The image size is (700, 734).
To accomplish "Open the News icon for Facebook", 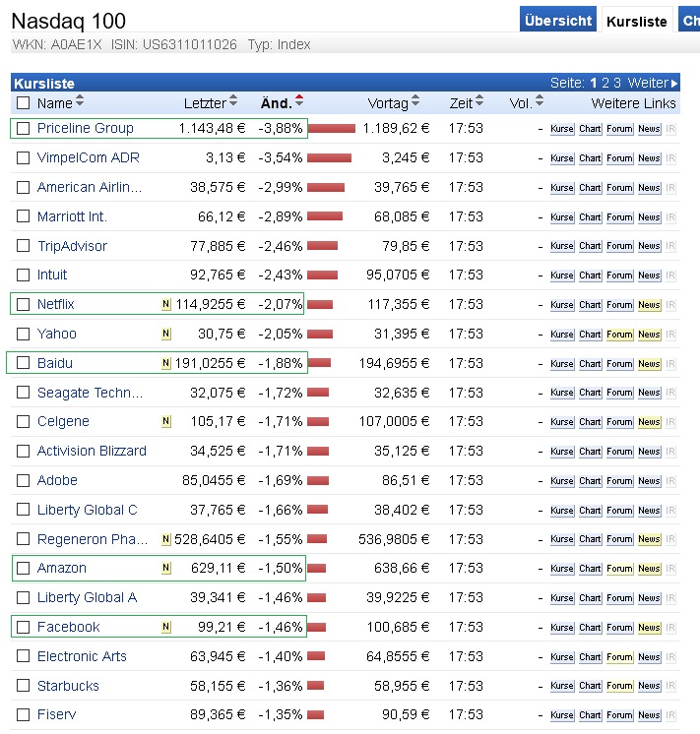I will [649, 628].
